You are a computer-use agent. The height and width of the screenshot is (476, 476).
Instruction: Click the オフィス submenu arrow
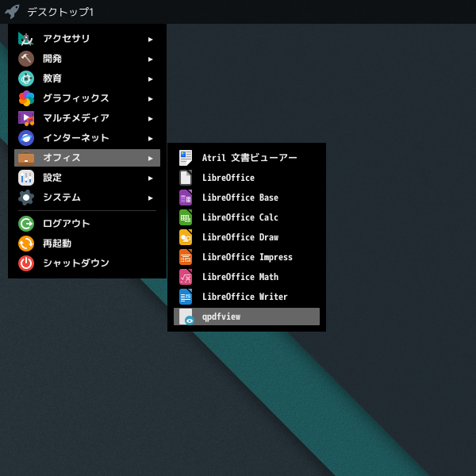pyautogui.click(x=150, y=159)
